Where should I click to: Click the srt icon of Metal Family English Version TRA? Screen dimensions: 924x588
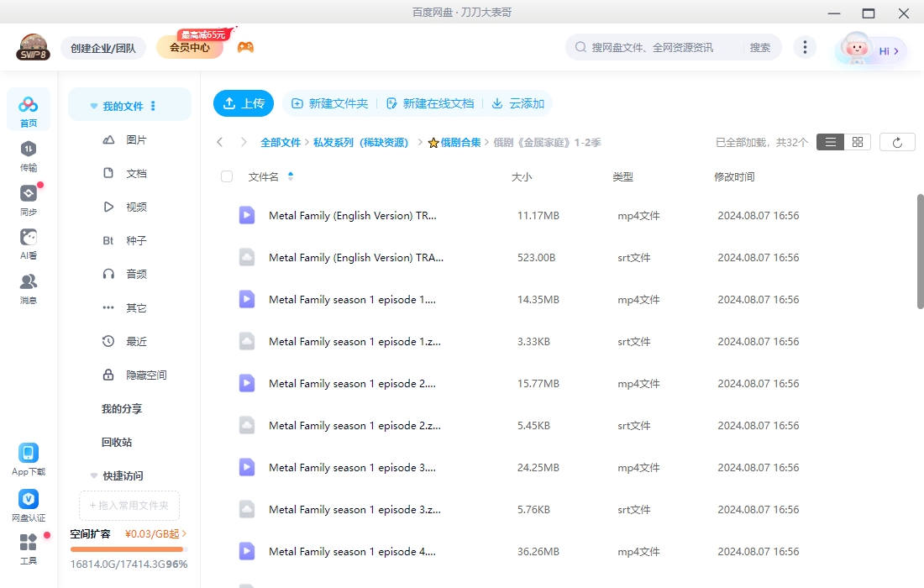tap(247, 257)
